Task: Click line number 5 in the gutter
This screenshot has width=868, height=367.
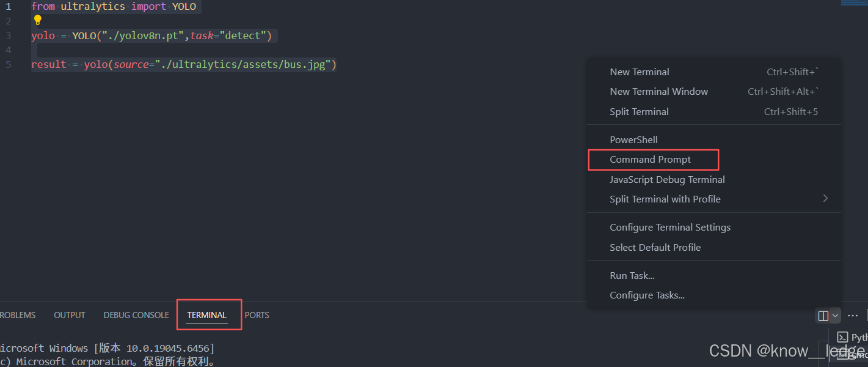Action: click(x=9, y=65)
